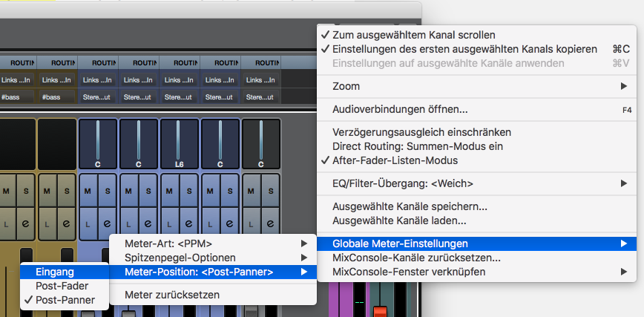Choose 'Ausgewählte Kanäle speichern...'
Image resolution: width=644 pixels, height=317 pixels.
point(476,206)
